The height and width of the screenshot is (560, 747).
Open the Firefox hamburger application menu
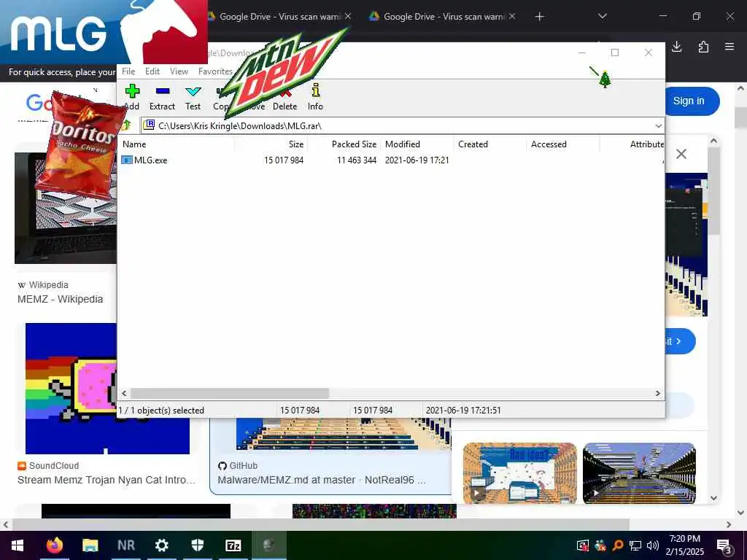pyautogui.click(x=729, y=47)
